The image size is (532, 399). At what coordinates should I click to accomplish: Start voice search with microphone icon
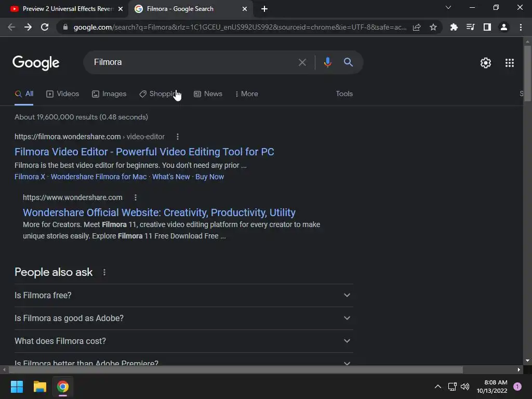pyautogui.click(x=327, y=62)
